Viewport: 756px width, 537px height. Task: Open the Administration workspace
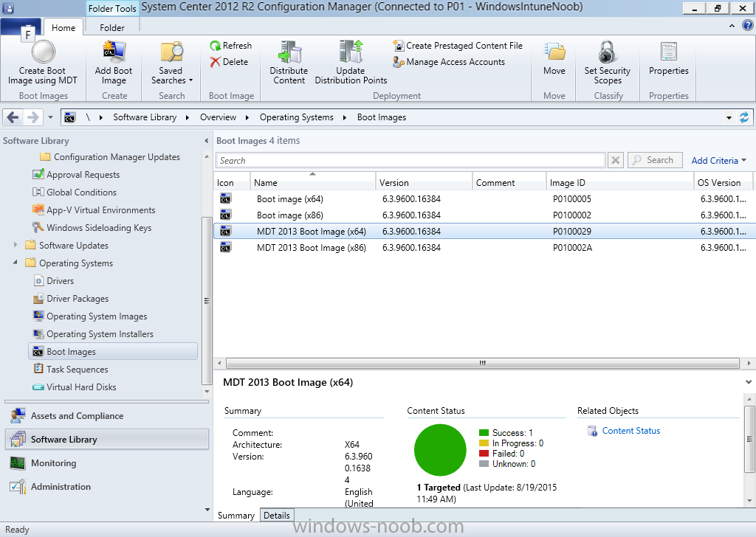[106, 486]
